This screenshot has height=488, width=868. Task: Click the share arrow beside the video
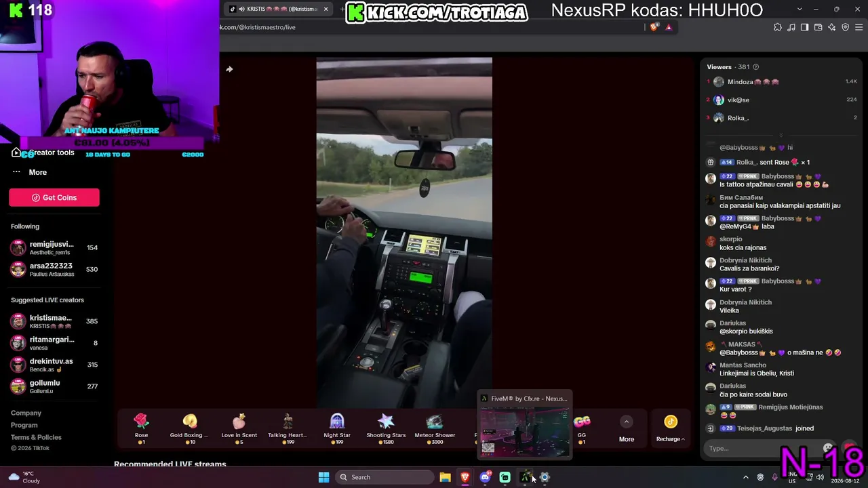pos(229,69)
